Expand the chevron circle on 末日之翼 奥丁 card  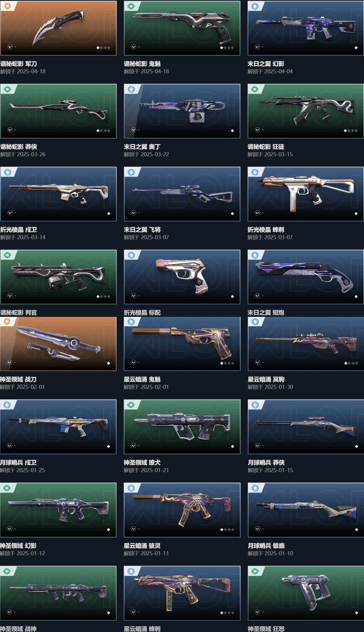click(x=134, y=130)
